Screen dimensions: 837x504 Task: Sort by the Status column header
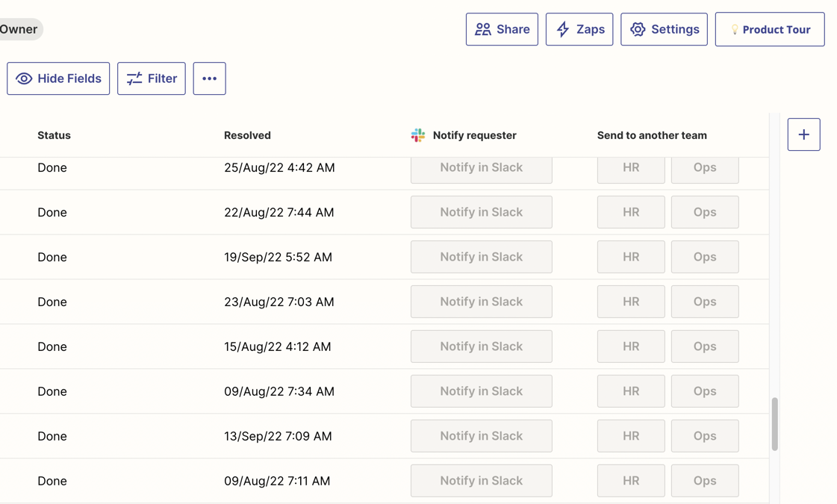coord(54,135)
